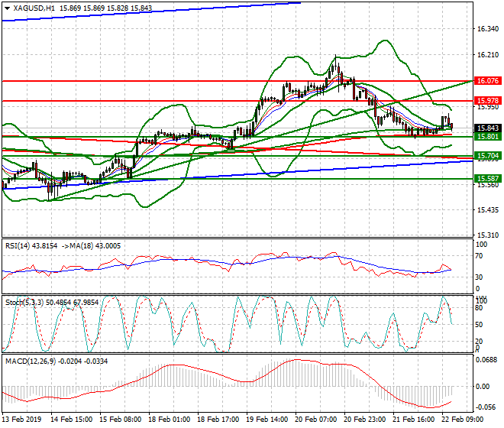Screen dimensions: 504x428
Task: Select the 15.435 price axis value
Action: click(488, 210)
